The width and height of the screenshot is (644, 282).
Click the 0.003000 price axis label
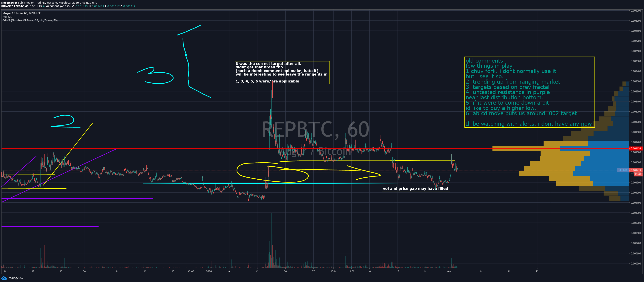[636, 11]
